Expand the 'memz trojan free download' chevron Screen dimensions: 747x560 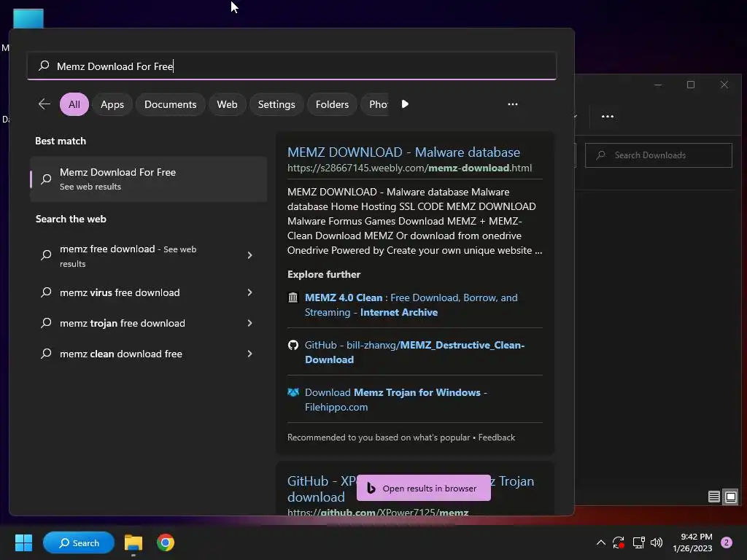click(249, 323)
